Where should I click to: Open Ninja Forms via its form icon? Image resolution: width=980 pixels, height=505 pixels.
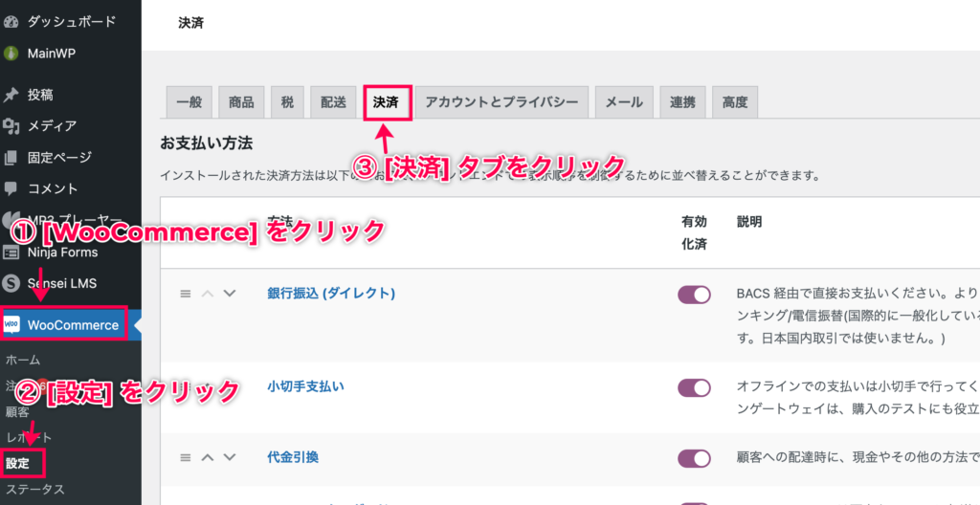[11, 252]
